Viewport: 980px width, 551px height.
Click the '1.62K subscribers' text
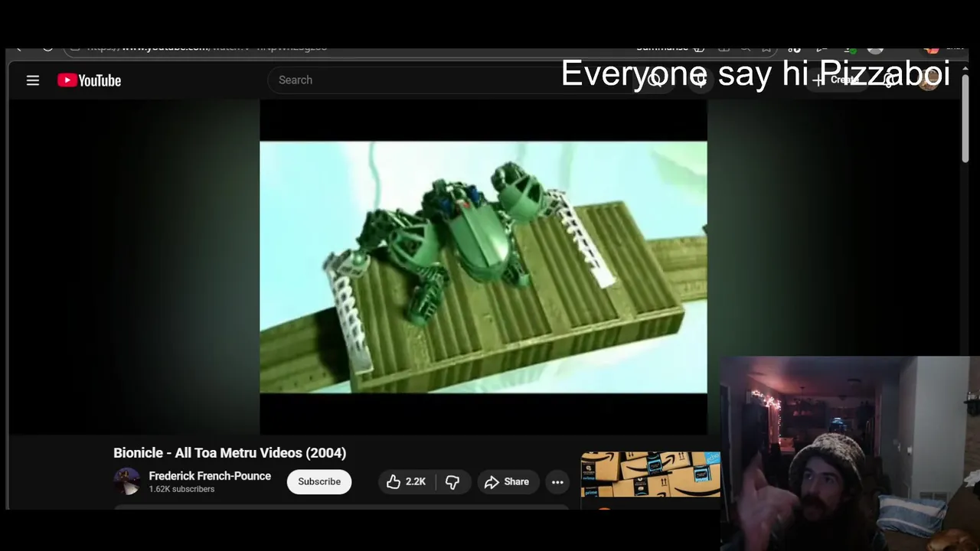coord(181,489)
